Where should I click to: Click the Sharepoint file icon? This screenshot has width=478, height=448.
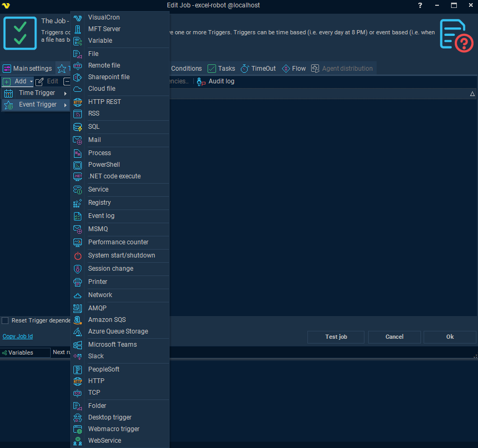coord(78,77)
